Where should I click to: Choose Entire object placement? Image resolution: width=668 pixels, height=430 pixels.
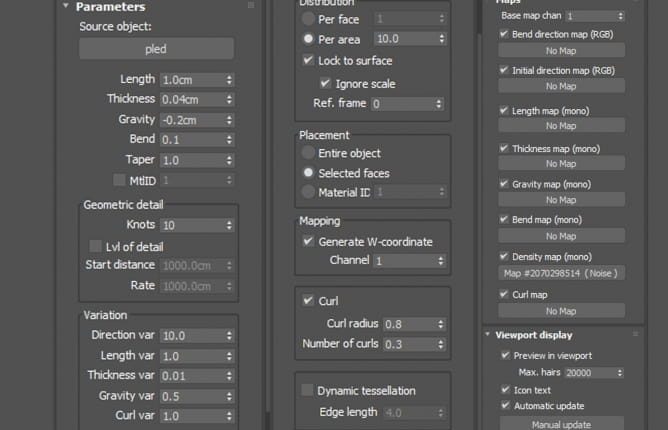(308, 153)
